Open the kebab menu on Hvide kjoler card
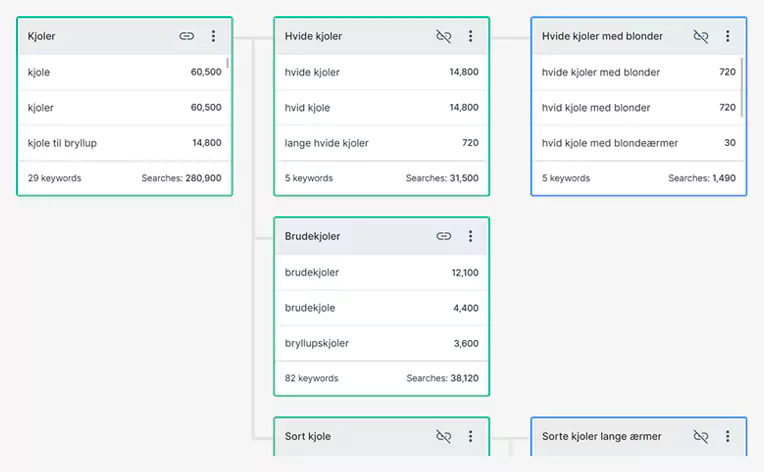764x472 pixels. [x=470, y=36]
